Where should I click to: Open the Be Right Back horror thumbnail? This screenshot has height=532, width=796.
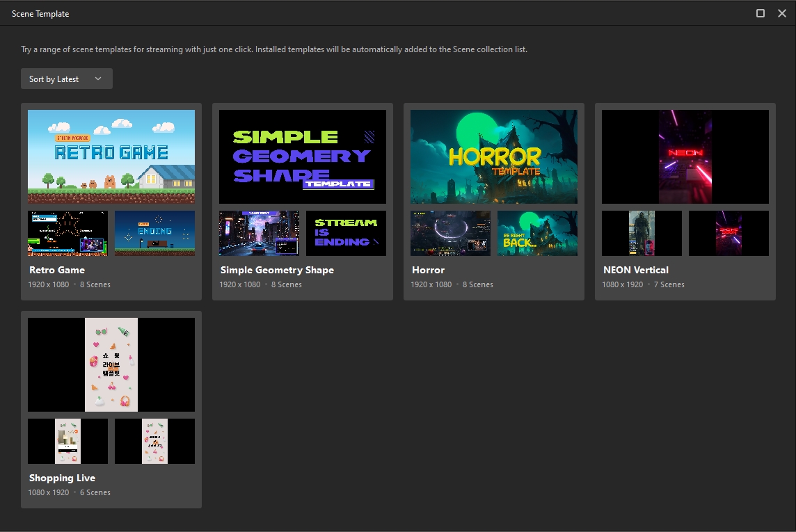pos(537,233)
